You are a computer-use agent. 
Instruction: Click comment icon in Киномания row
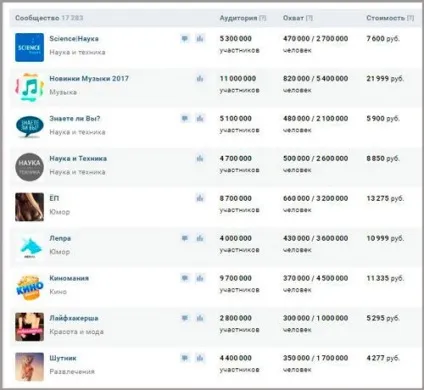point(185,278)
